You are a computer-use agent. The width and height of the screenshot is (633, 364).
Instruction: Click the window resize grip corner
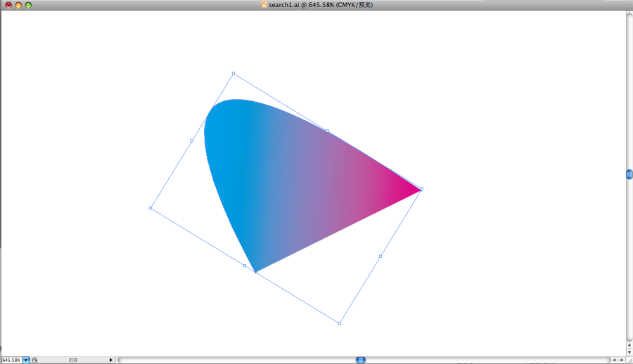[629, 360]
